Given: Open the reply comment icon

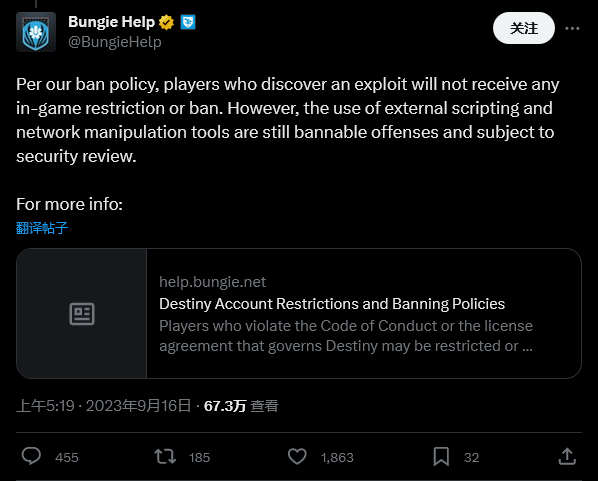Looking at the screenshot, I should (31, 456).
